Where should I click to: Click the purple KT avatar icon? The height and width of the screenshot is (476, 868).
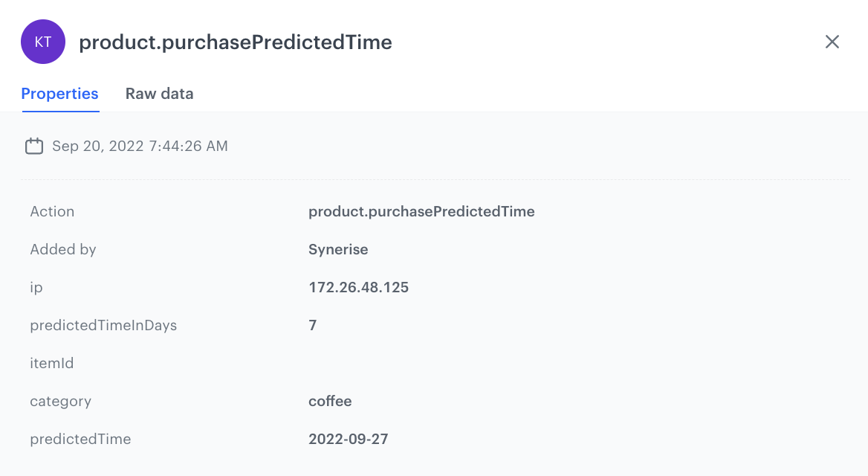pos(42,42)
